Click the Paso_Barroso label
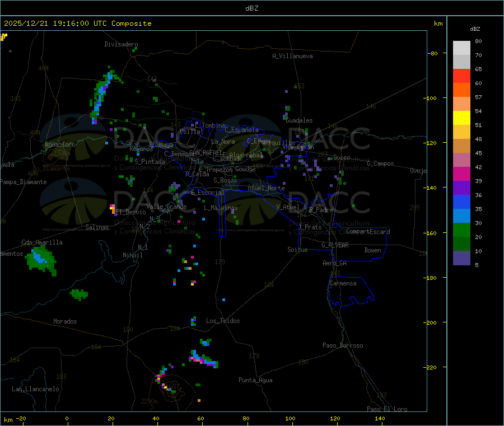This screenshot has width=504, height=426. [343, 346]
